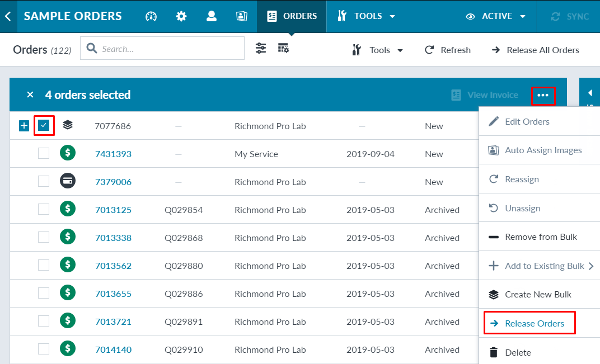Click Release All Orders
The image size is (600, 364).
(x=535, y=50)
